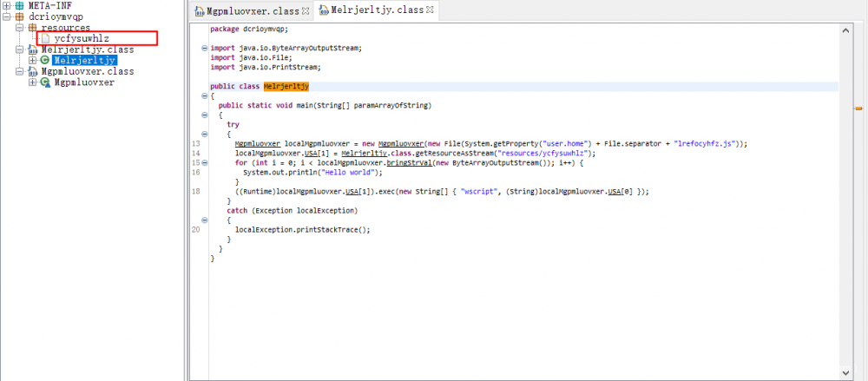
Task: Click the ycfysuwhlz file icon
Action: [45, 39]
